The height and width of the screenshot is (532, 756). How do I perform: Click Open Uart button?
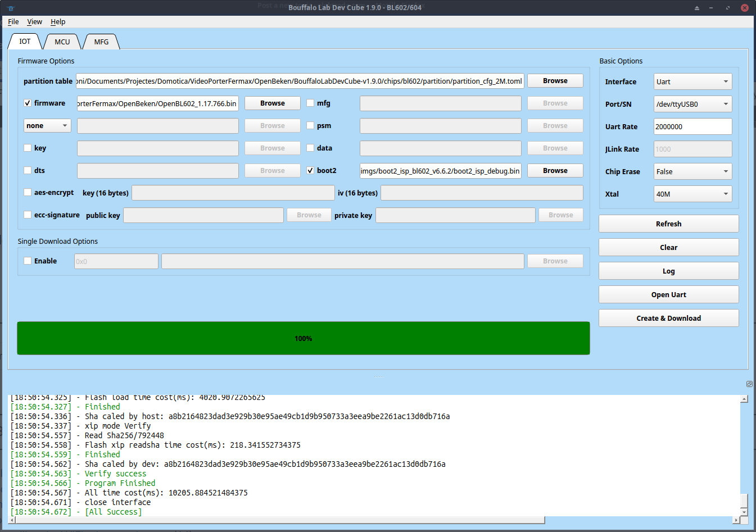(668, 294)
